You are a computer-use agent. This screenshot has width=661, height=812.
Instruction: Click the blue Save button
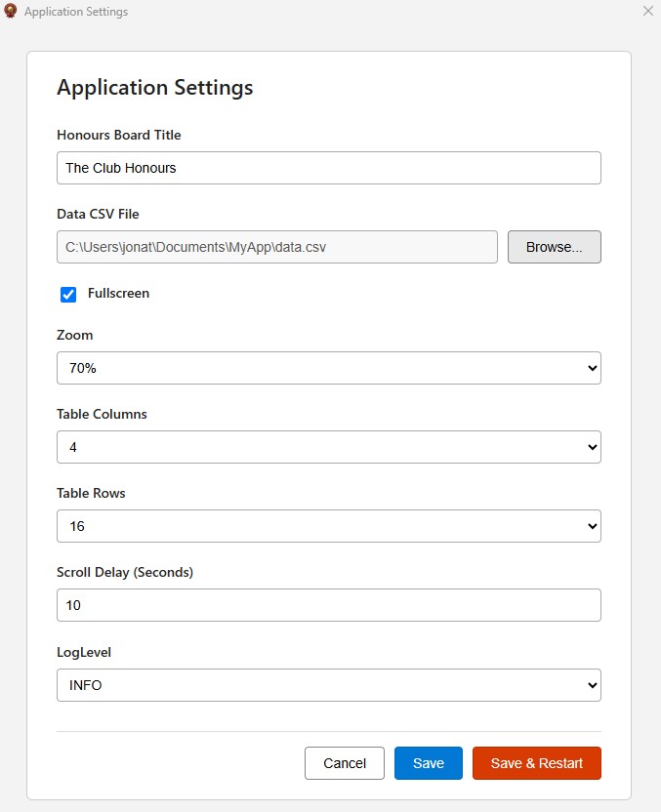pyautogui.click(x=429, y=763)
